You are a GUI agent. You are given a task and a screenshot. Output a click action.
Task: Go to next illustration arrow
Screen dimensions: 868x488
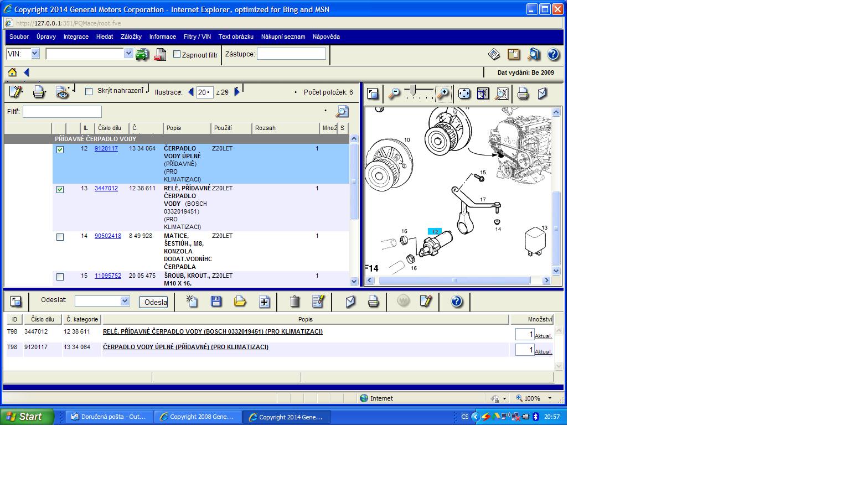click(237, 92)
